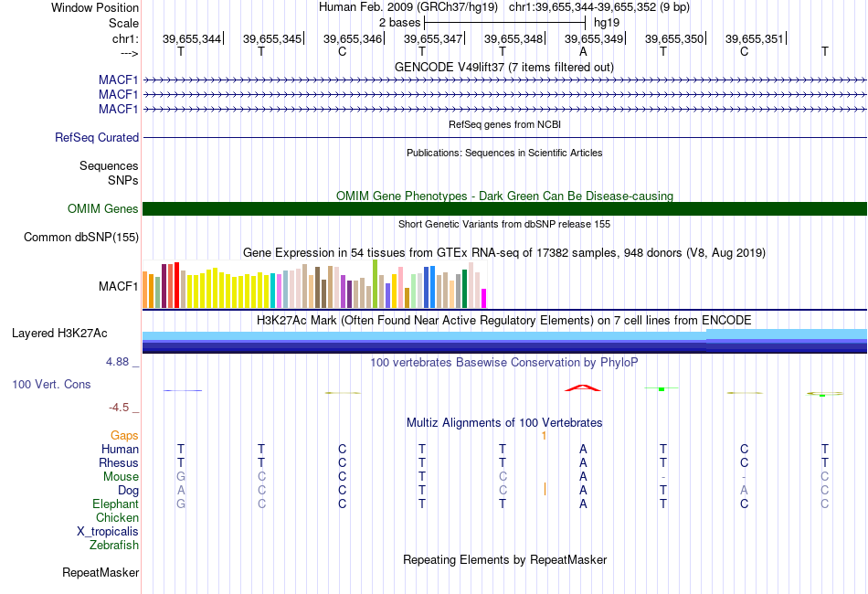Image resolution: width=868 pixels, height=594 pixels.
Task: Click the chr1 position header text
Action: [x=599, y=7]
